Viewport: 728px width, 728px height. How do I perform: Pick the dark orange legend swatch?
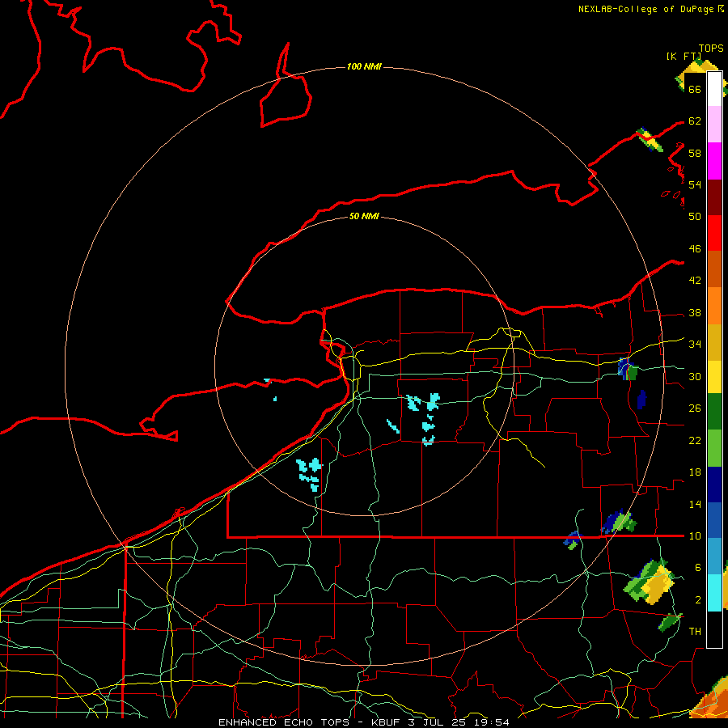pyautogui.click(x=714, y=269)
